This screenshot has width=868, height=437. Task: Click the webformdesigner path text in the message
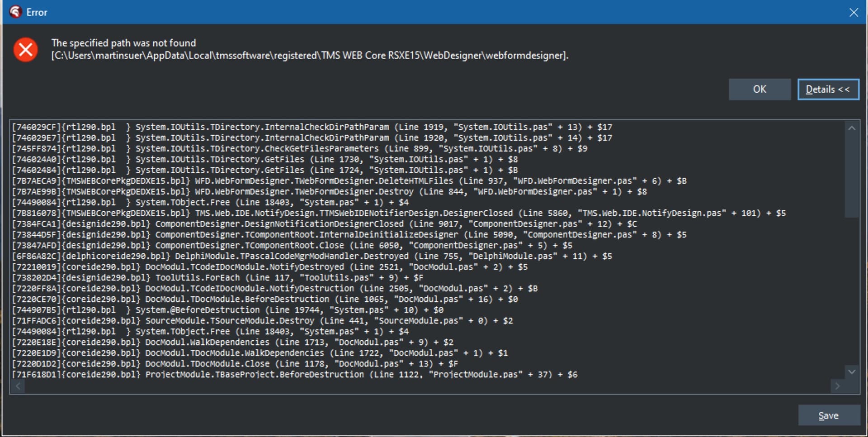[x=310, y=56]
